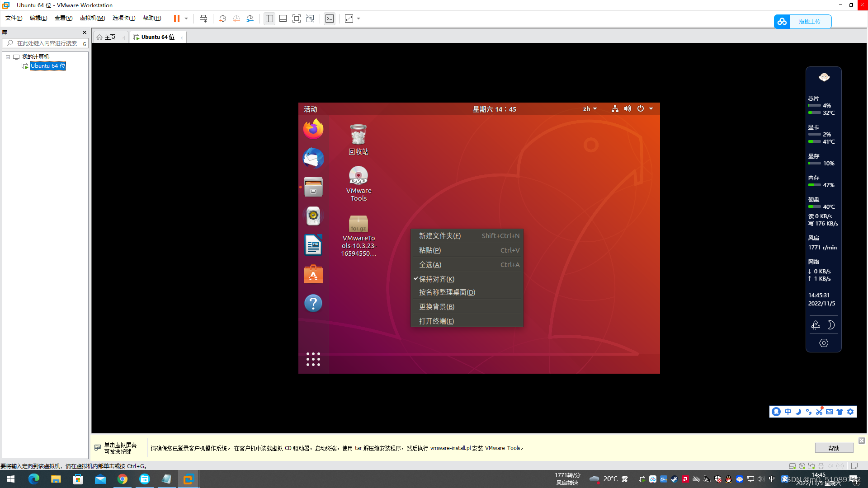Click the orange pause VM button
The image size is (868, 488).
(176, 19)
